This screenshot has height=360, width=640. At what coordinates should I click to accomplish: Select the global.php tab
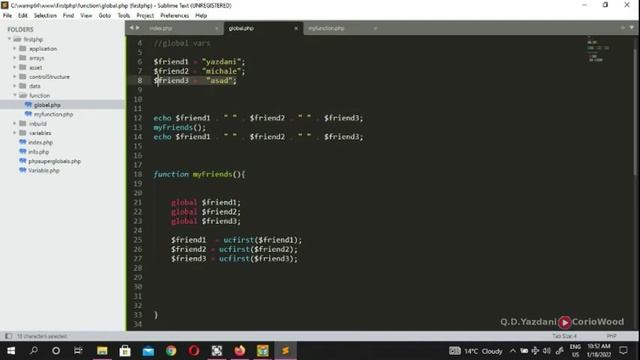click(241, 28)
